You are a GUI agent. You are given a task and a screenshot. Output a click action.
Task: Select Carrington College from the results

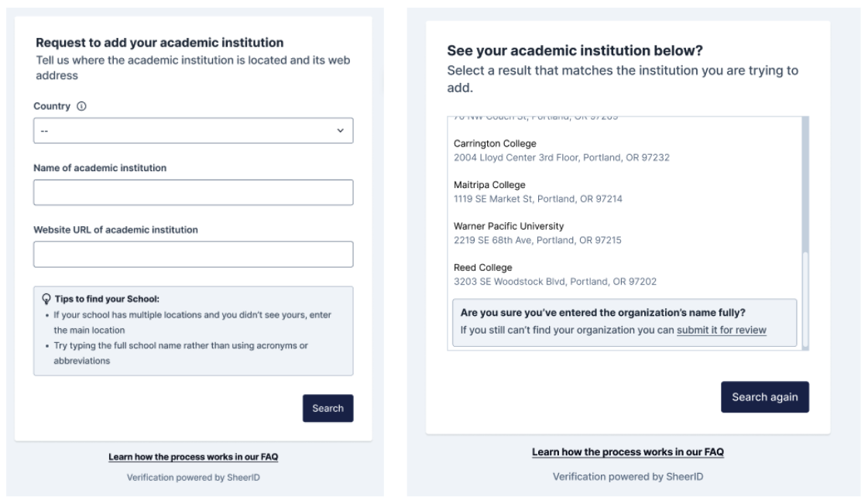pos(561,150)
